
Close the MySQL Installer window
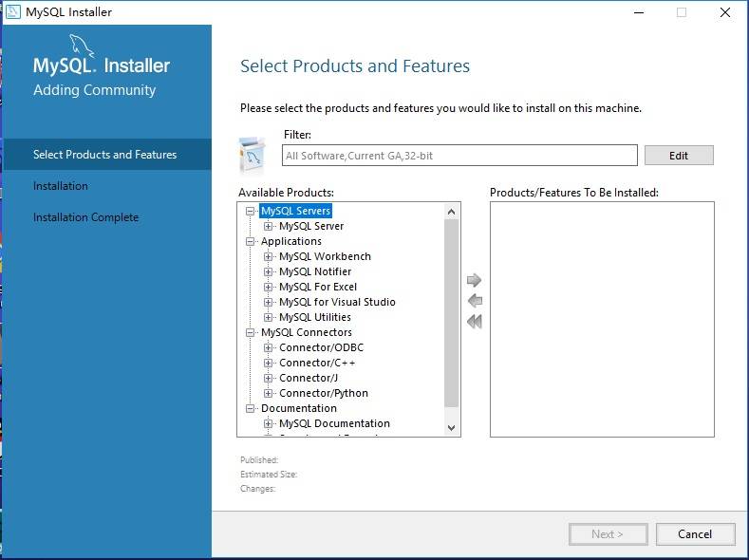click(x=724, y=12)
